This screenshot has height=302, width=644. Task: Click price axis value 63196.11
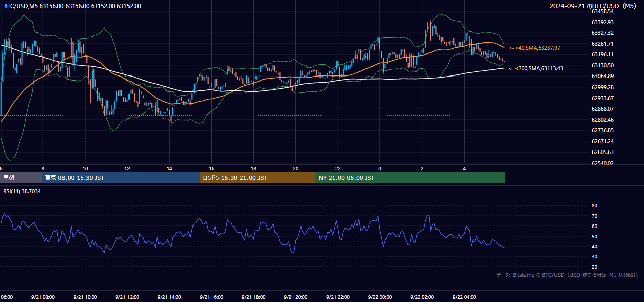(602, 54)
